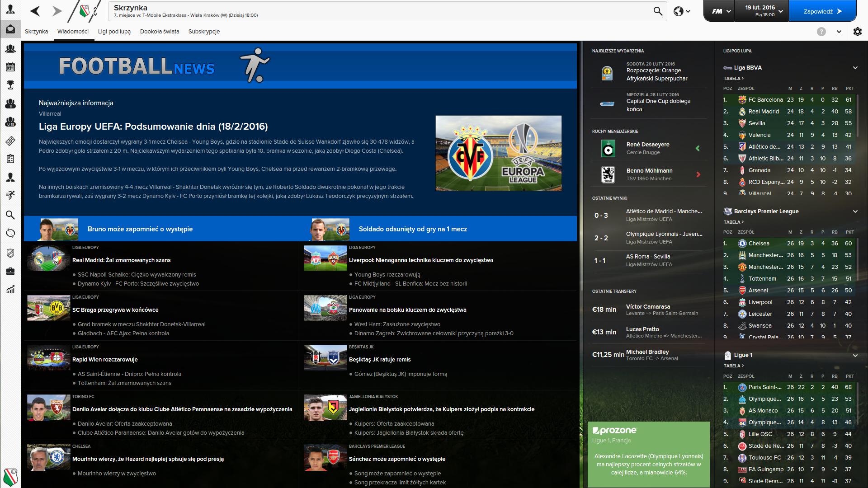Open TABELA link under Ligue 1
The height and width of the screenshot is (488, 868).
[x=733, y=366]
